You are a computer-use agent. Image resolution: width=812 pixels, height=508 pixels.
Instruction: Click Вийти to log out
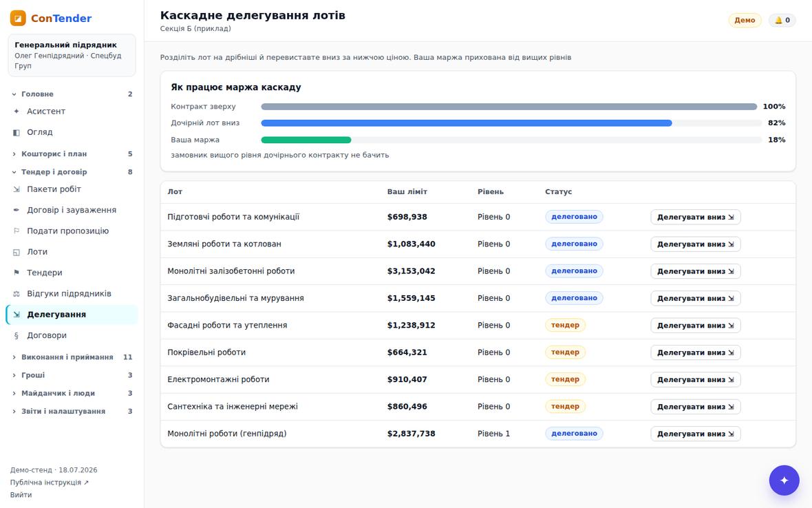(x=21, y=495)
